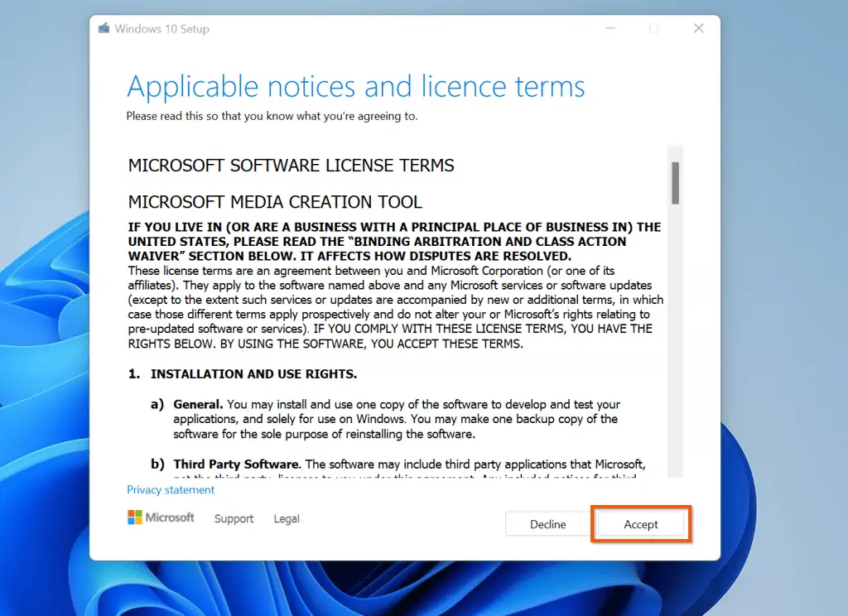Close the Windows 10 Setup window
The height and width of the screenshot is (616, 848).
coord(698,29)
